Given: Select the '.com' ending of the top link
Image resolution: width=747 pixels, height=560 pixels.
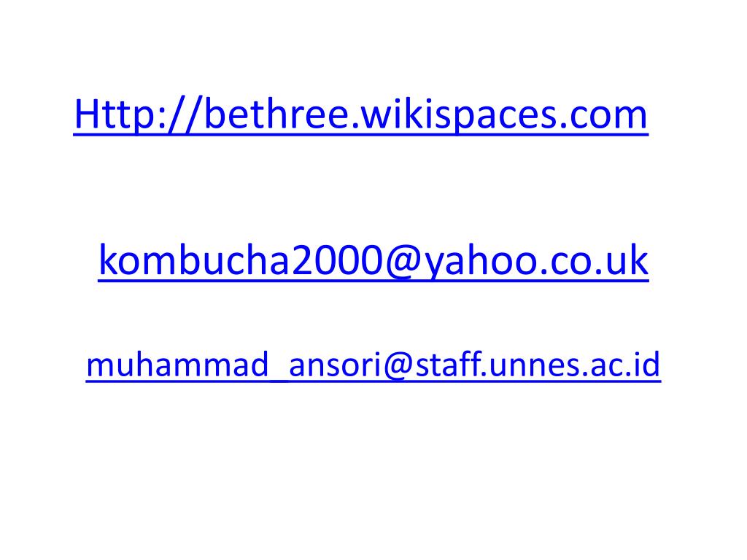Looking at the screenshot, I should [x=603, y=117].
